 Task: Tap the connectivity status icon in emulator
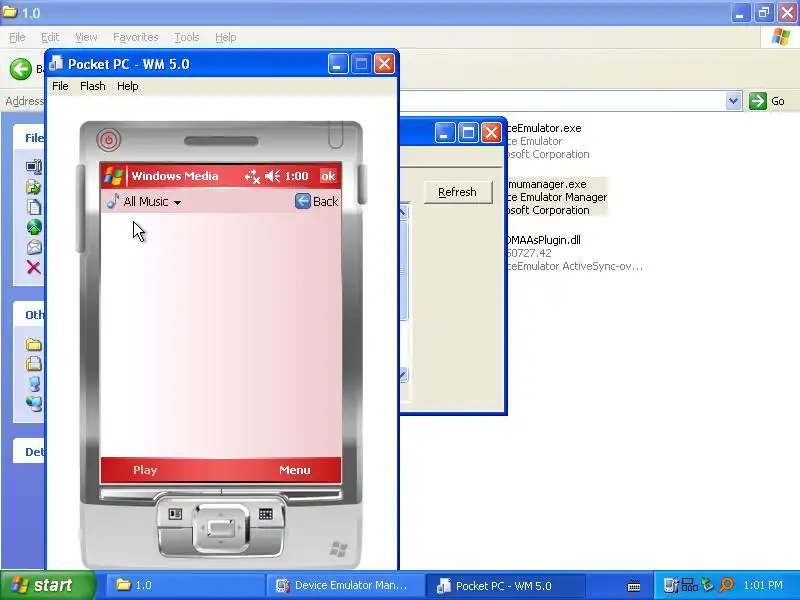pyautogui.click(x=252, y=177)
